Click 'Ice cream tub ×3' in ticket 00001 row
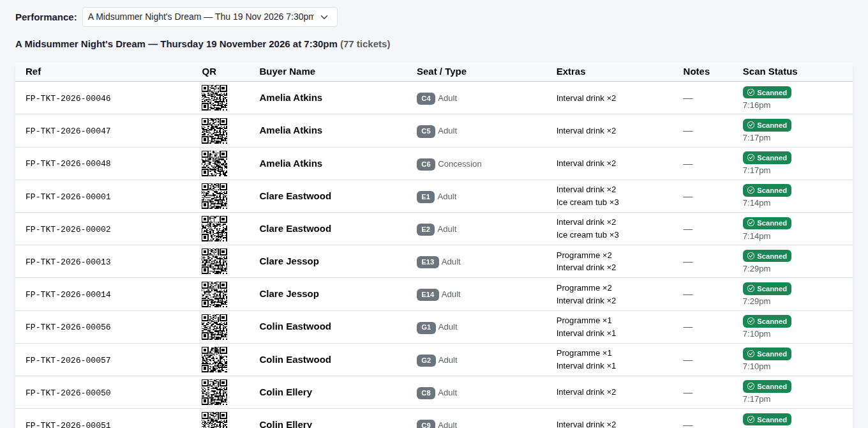 pyautogui.click(x=588, y=203)
